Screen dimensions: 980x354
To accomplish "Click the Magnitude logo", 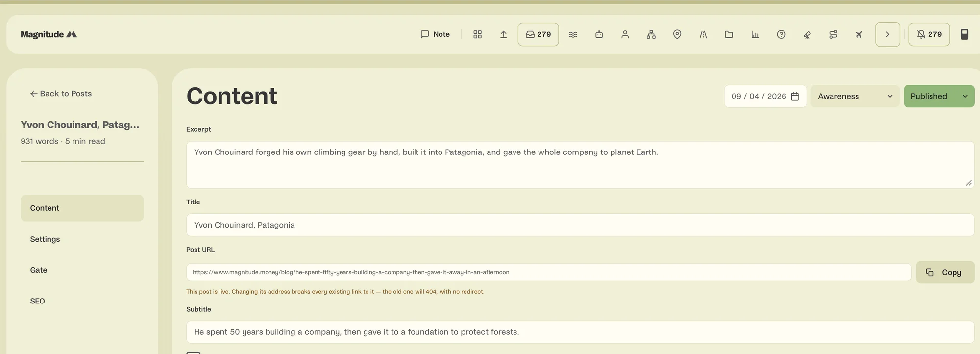I will [49, 34].
